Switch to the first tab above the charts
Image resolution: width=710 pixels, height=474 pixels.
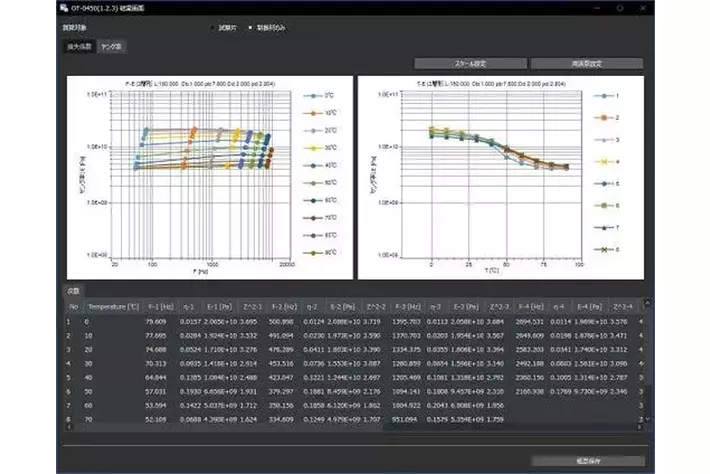78,46
